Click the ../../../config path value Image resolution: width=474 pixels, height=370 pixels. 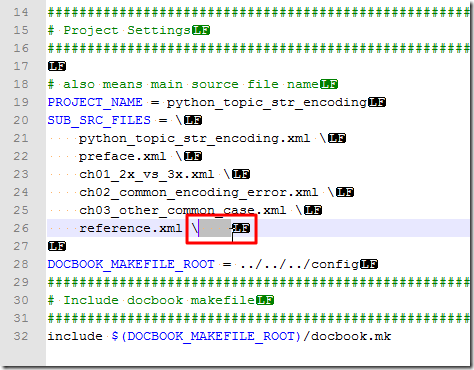coord(299,265)
